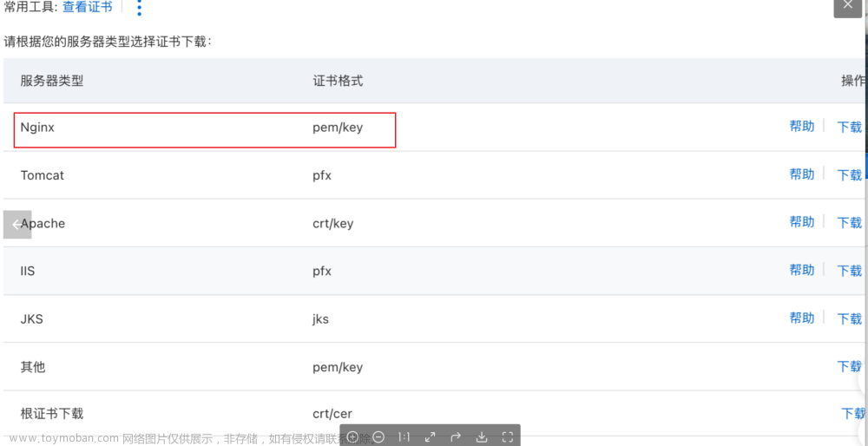Open 帮助 for Tomcat row
This screenshot has height=446, width=868.
(x=801, y=174)
